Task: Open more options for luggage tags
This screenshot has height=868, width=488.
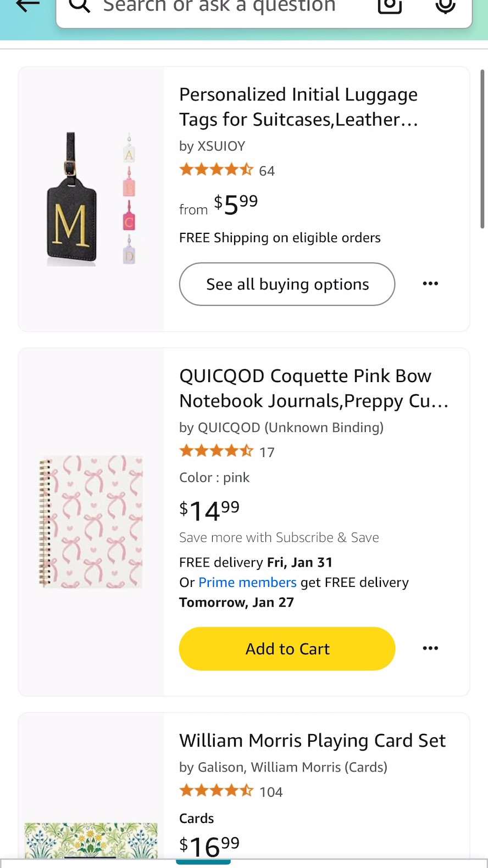Action: (430, 283)
